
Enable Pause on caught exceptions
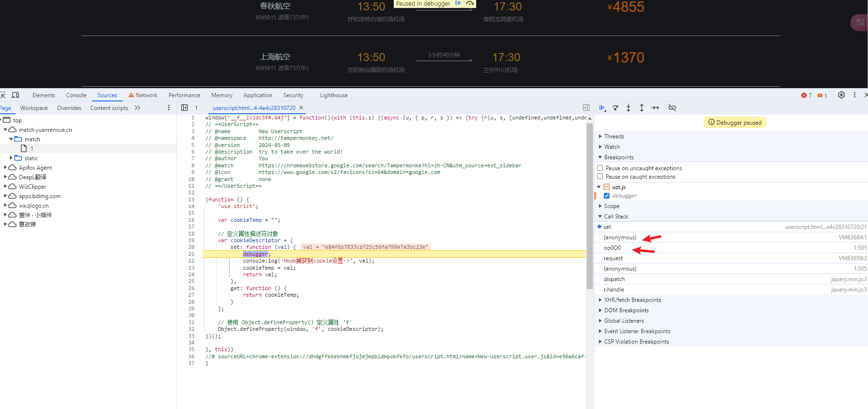coord(600,176)
